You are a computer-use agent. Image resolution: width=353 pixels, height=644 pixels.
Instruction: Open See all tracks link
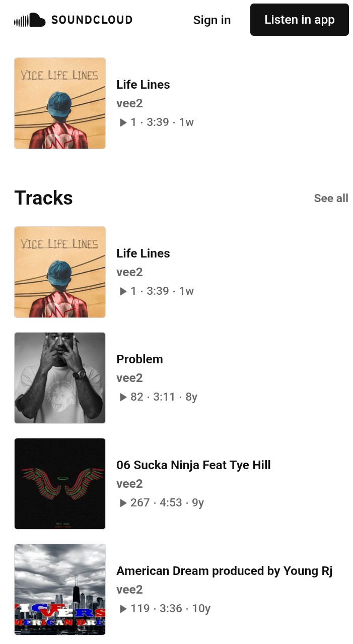point(331,198)
